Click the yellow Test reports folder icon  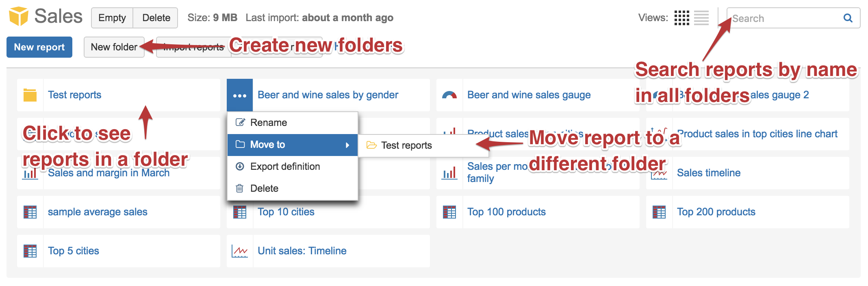[30, 95]
